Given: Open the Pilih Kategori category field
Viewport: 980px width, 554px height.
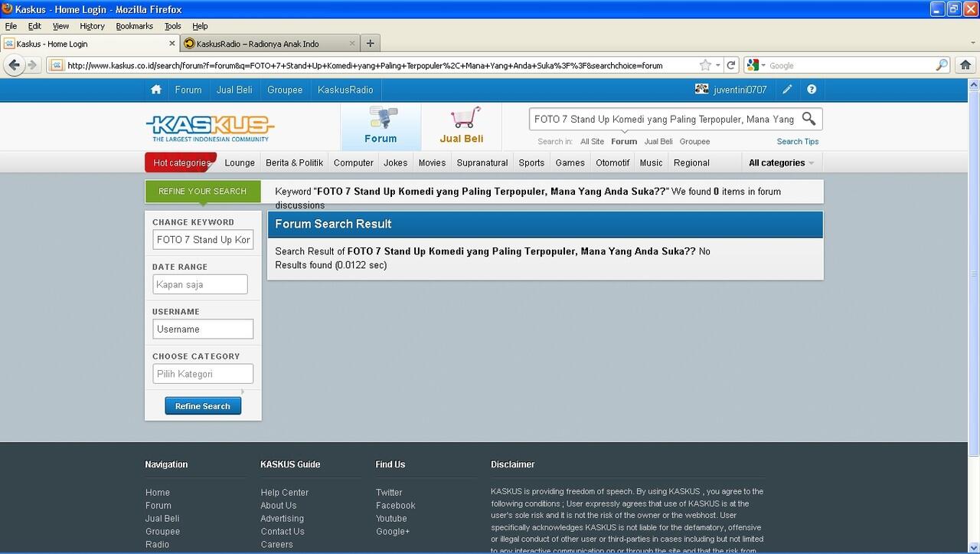Looking at the screenshot, I should click(203, 374).
